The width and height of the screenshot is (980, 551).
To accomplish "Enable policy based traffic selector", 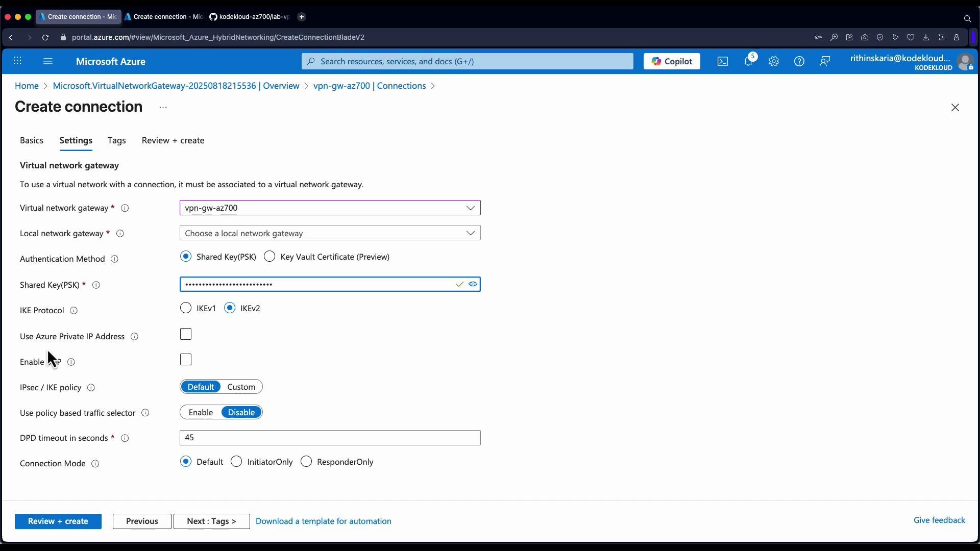I will (201, 412).
